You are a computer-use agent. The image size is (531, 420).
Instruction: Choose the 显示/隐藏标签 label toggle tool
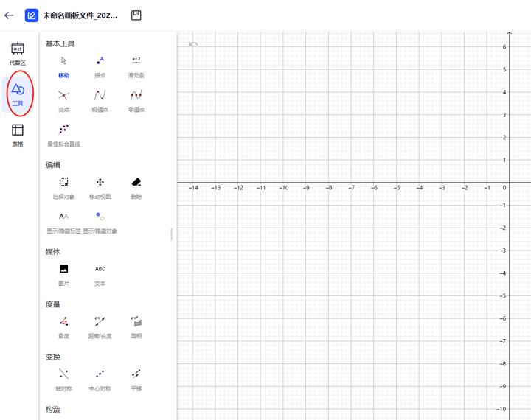[63, 223]
